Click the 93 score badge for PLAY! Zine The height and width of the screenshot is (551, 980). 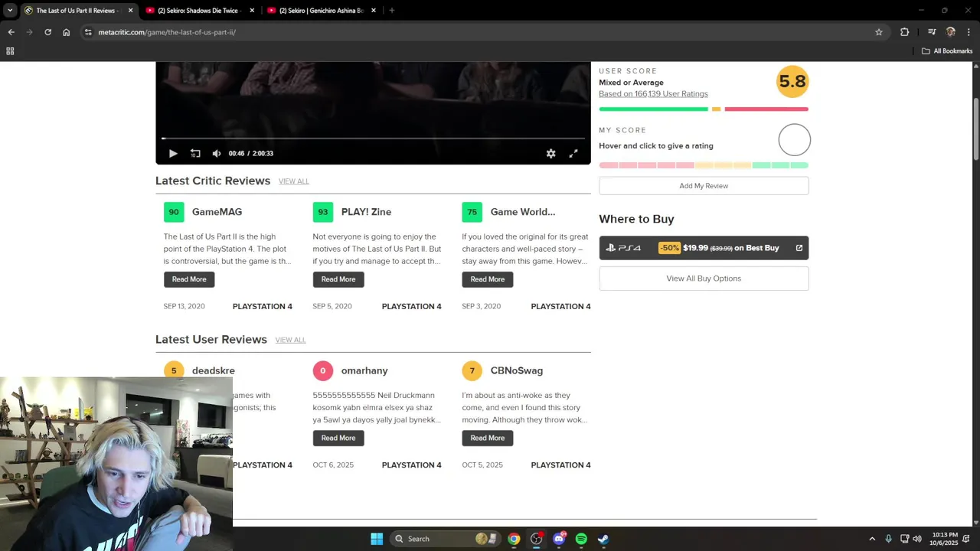point(322,212)
